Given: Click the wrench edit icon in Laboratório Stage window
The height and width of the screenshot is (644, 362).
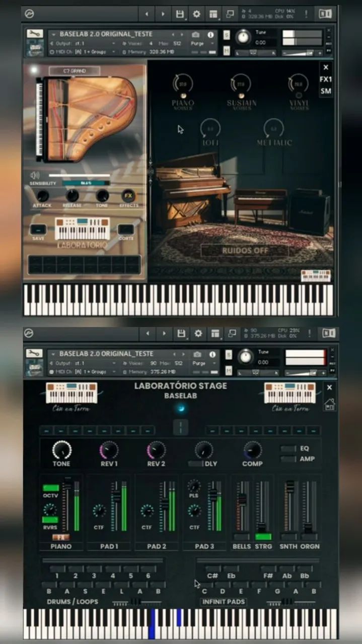Looking at the screenshot, I should [x=35, y=353].
